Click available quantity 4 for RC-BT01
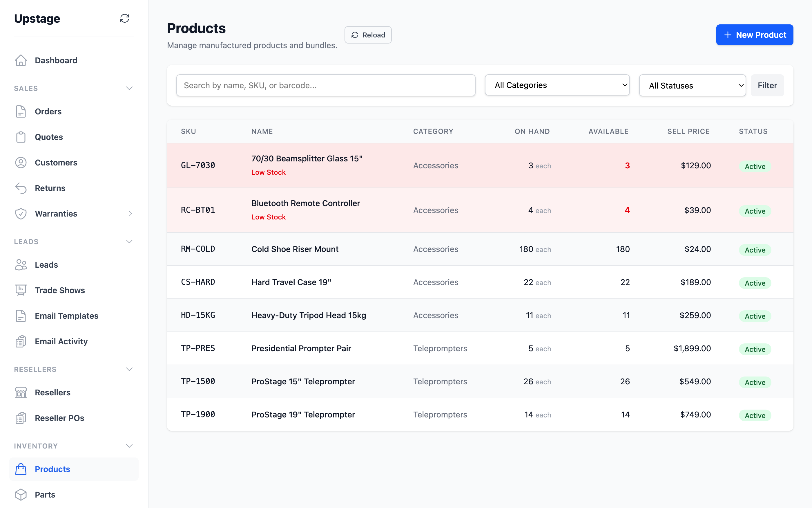812x508 pixels. 627,210
